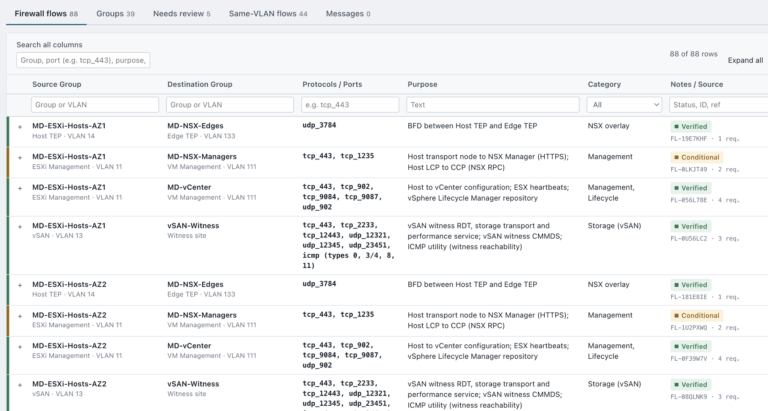Viewport: 768px width, 411px height.
Task: Click the FL-1U2PXWQ flow ID
Action: 689,328
